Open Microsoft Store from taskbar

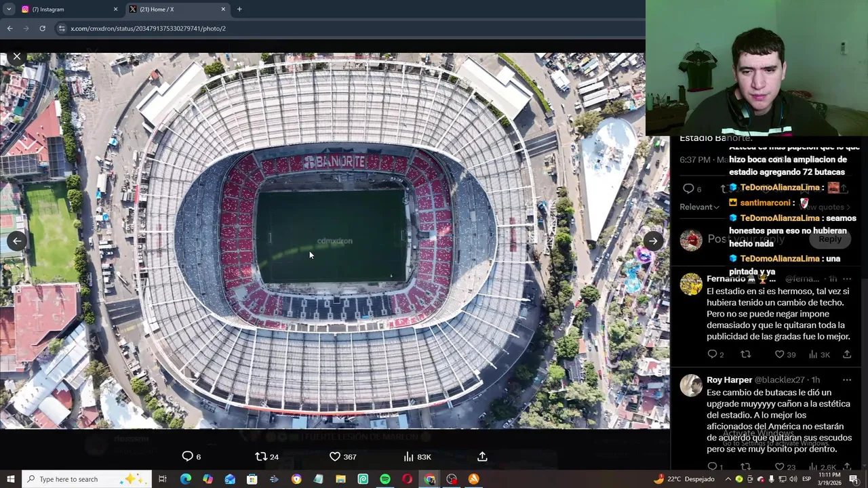click(x=252, y=479)
